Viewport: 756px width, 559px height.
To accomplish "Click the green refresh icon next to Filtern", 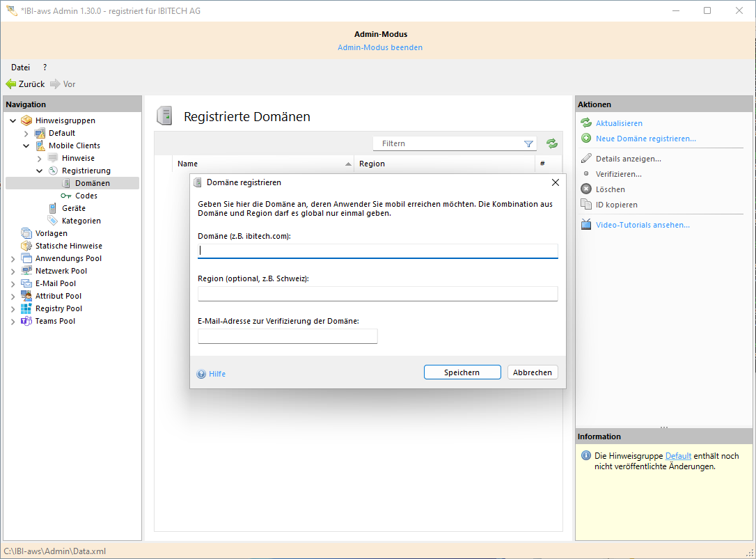I will (x=551, y=143).
